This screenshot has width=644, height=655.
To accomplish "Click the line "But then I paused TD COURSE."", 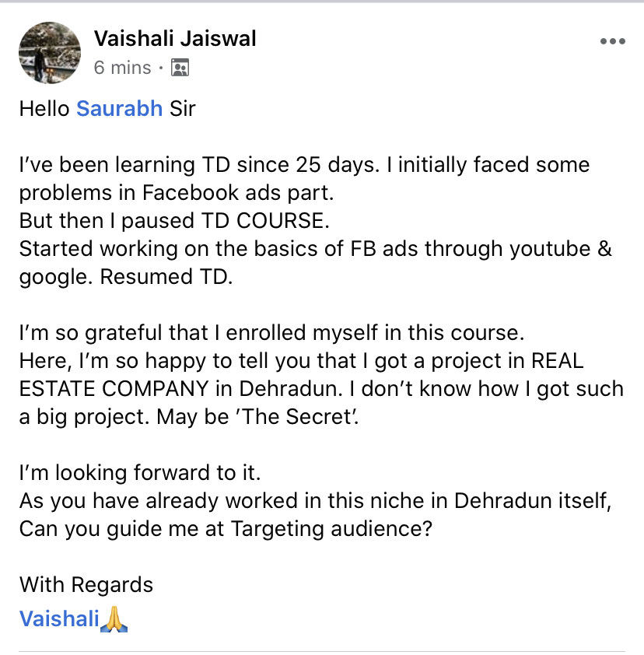I will tap(175, 221).
